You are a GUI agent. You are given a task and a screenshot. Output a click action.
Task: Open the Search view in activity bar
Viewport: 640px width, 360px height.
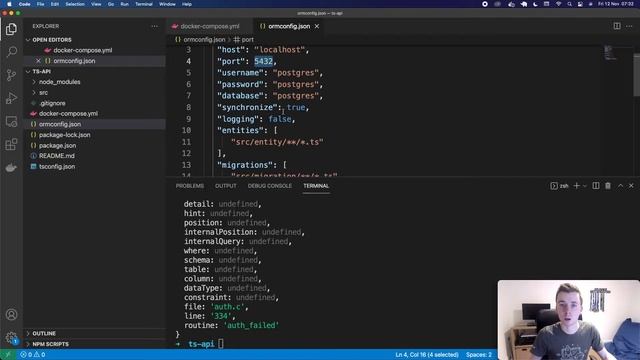click(x=11, y=52)
